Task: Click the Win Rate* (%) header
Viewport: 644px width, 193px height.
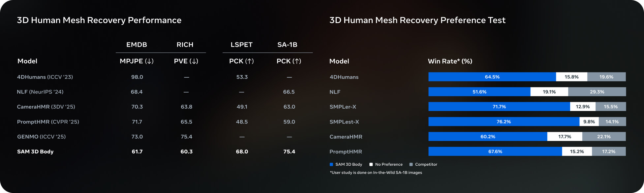Action: [x=450, y=61]
